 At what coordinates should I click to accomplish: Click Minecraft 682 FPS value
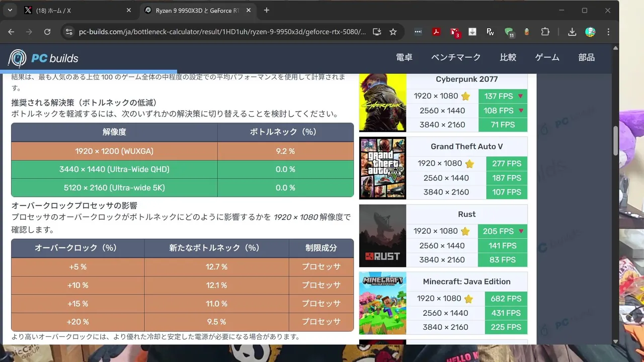[x=506, y=299]
